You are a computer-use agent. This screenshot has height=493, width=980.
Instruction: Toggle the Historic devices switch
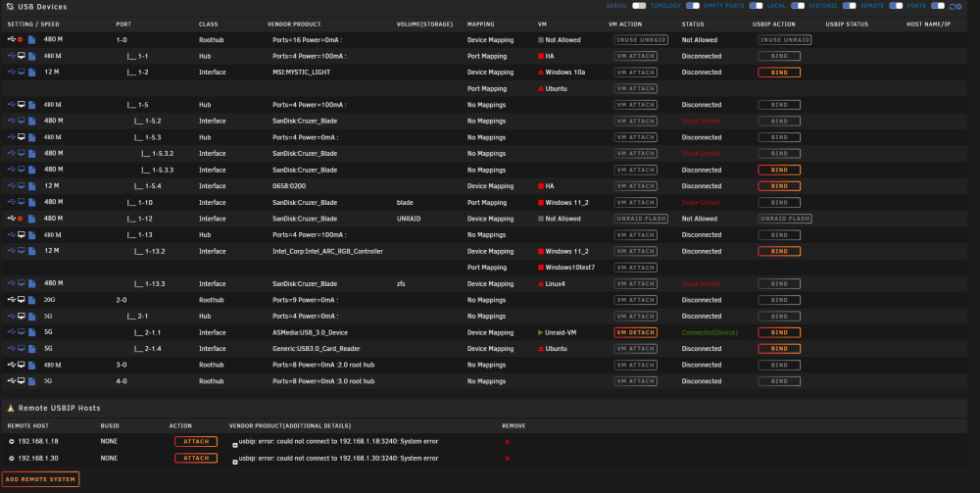click(849, 6)
